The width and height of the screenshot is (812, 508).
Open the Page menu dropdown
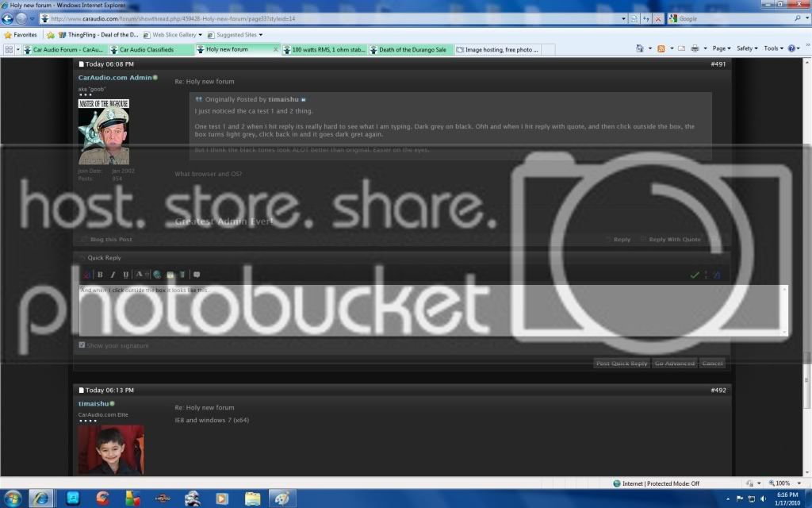coord(721,48)
